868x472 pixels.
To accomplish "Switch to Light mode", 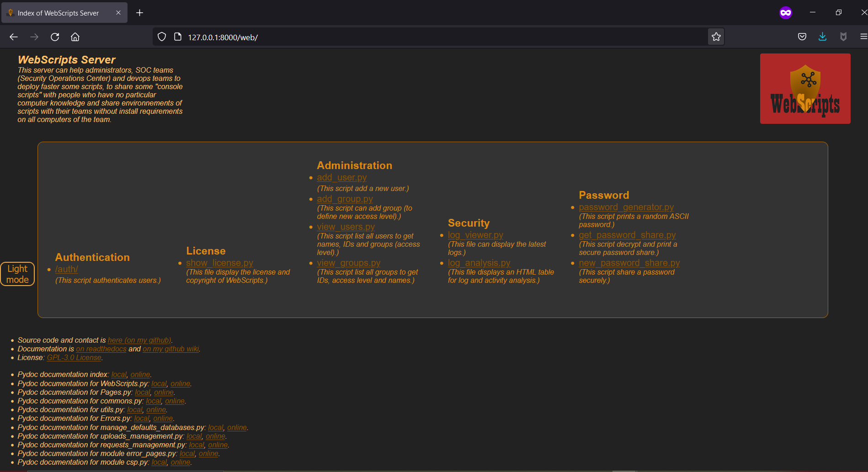I will 17,273.
